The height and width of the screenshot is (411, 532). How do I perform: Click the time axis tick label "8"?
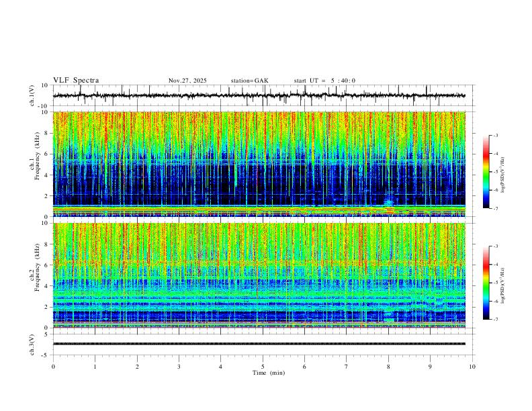(388, 367)
